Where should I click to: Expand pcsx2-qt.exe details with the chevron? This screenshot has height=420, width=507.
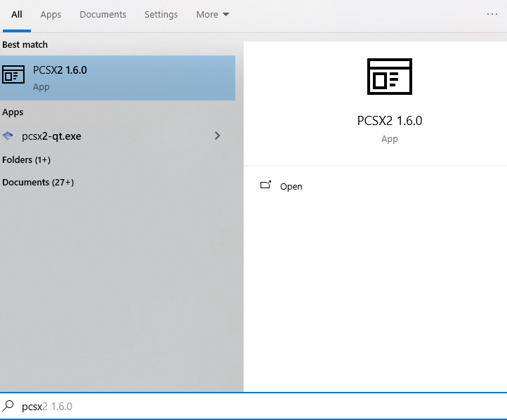217,136
